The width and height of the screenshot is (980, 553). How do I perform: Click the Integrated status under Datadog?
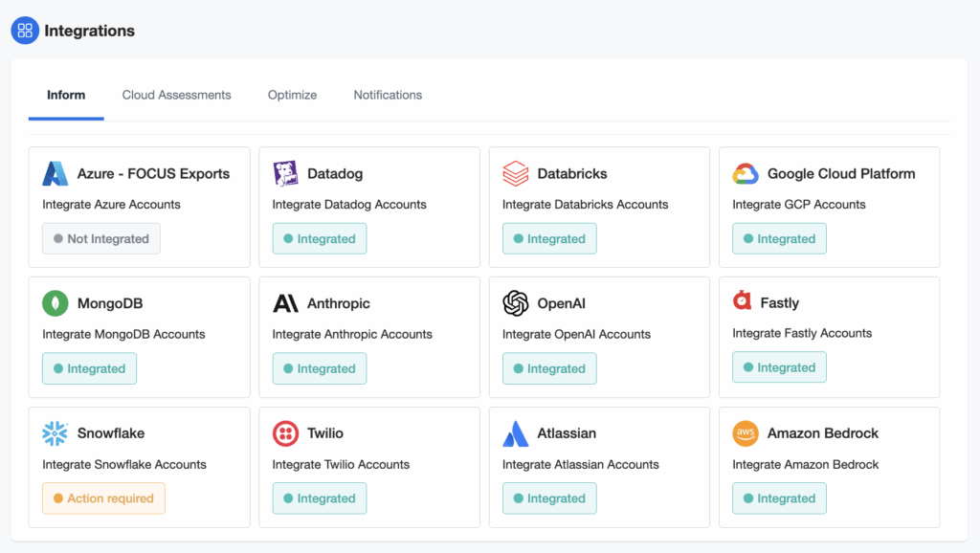(320, 239)
